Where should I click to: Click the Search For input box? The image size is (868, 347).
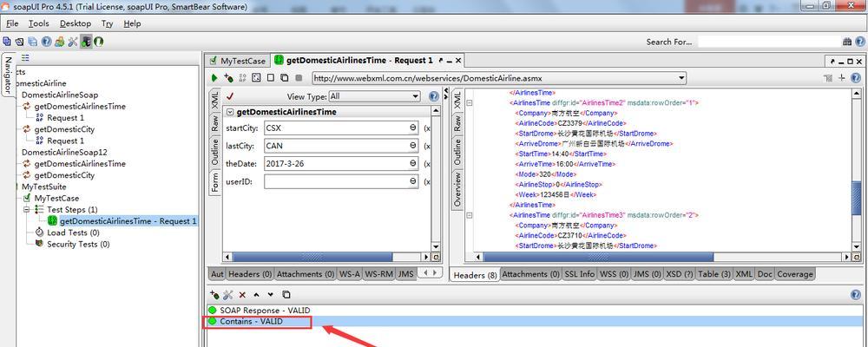coord(769,42)
